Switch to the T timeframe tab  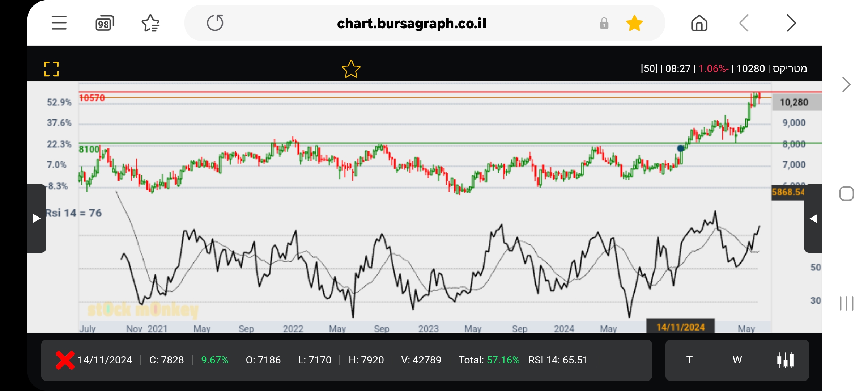point(689,360)
